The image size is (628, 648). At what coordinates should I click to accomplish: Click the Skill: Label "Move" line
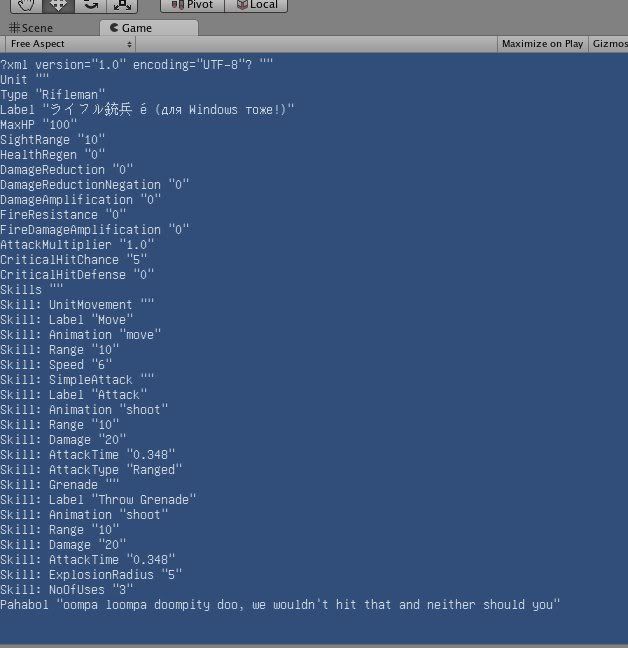67,320
